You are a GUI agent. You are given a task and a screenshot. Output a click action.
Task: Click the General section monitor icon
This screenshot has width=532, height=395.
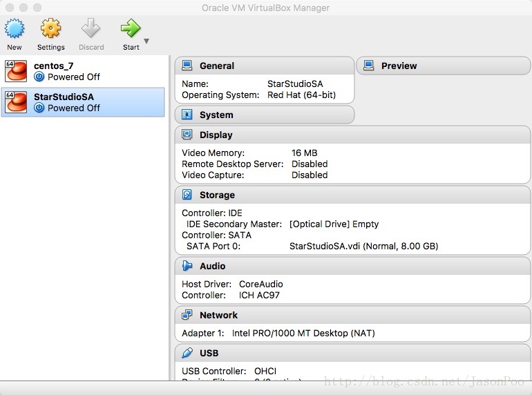187,66
